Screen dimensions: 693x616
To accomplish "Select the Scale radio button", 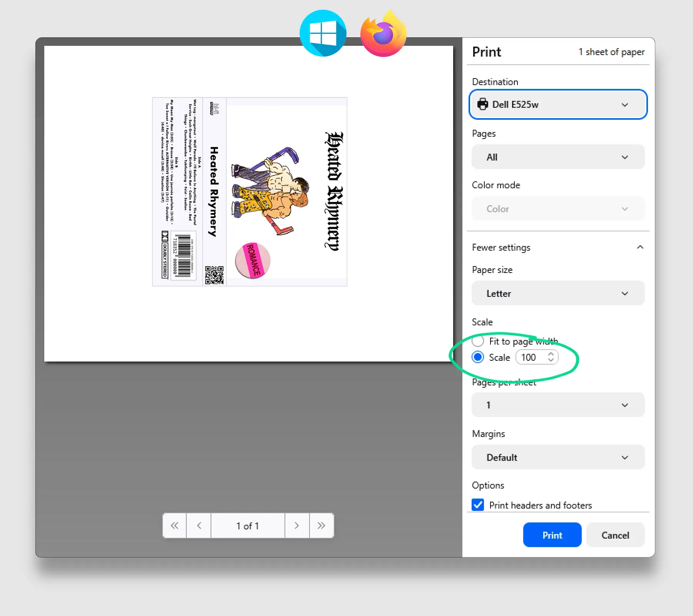I will click(x=477, y=357).
